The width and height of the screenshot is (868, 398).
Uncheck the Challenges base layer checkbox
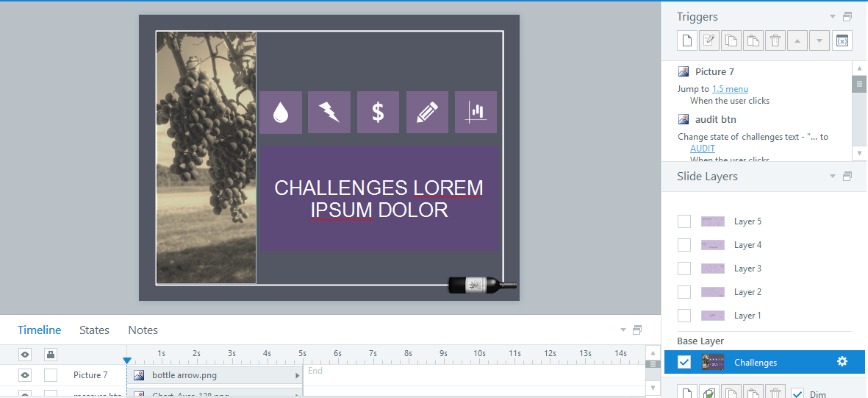tap(684, 362)
